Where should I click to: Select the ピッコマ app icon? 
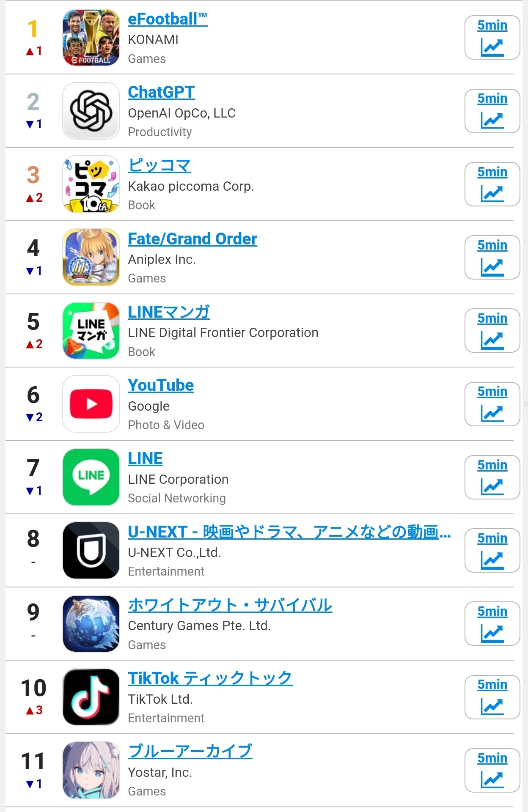pos(91,184)
